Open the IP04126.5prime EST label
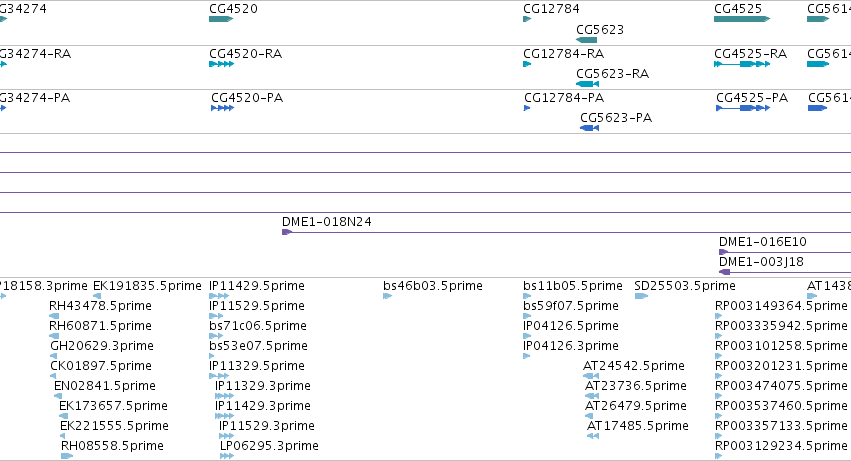 tap(571, 326)
